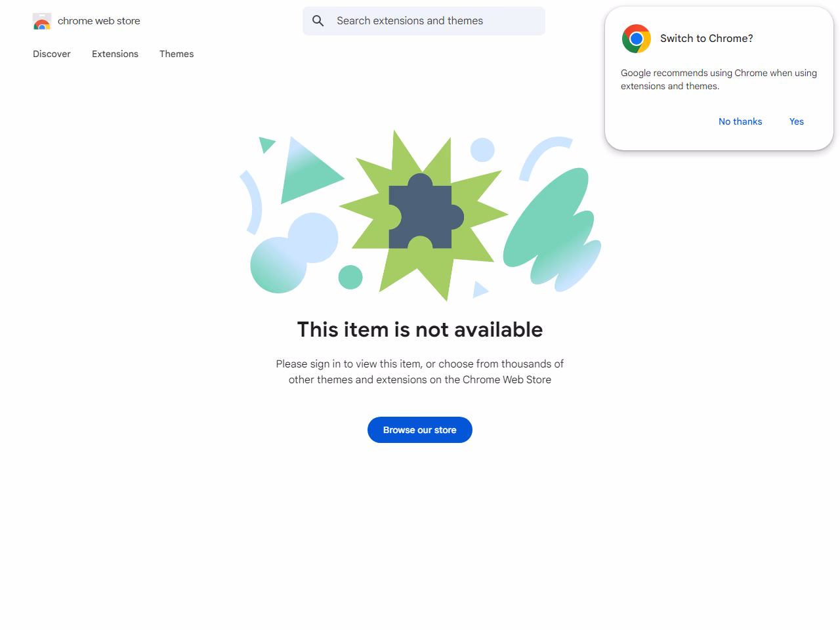Focus the Search extensions and themes field

(433, 21)
